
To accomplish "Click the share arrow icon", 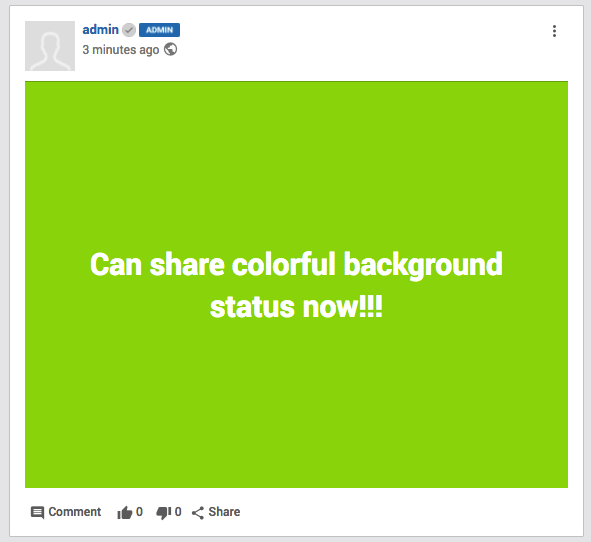I will (x=198, y=513).
